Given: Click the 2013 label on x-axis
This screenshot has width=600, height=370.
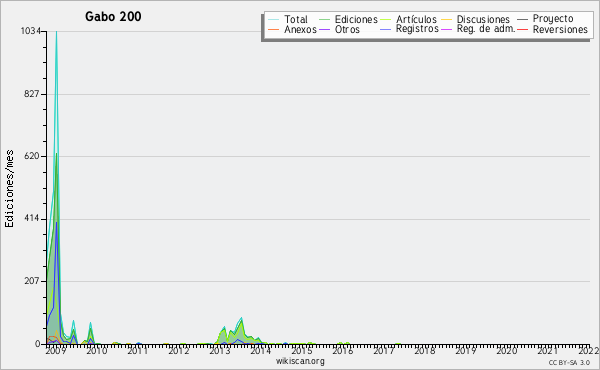Looking at the screenshot, I should pos(219,351).
